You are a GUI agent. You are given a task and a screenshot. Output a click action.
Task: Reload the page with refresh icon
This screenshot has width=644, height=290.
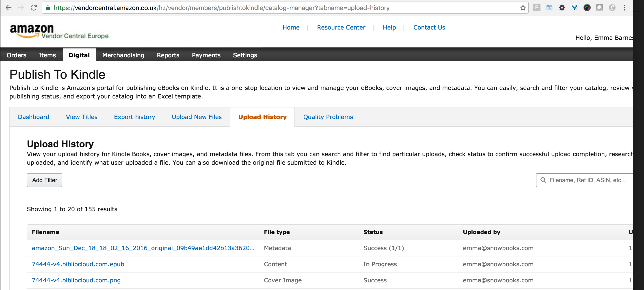34,8
